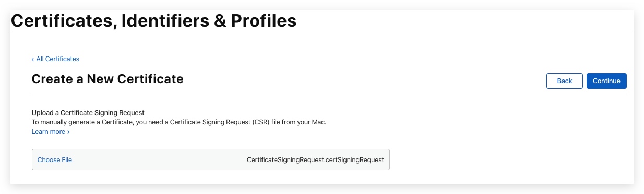Click the Back button
The image size is (644, 194).
(565, 81)
